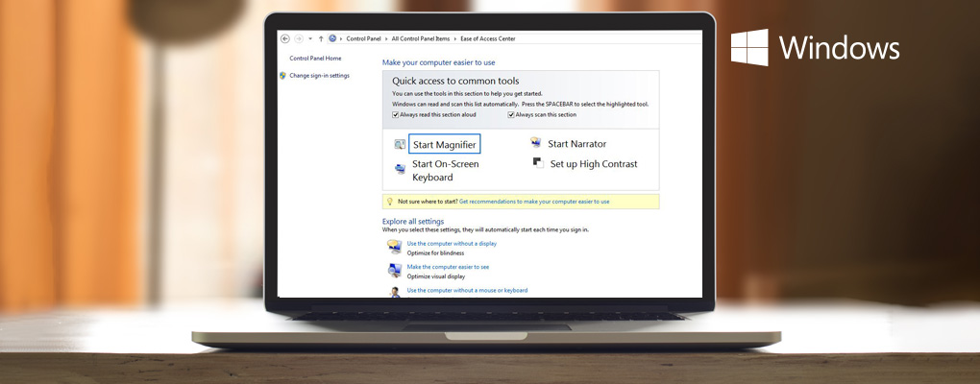Click the icon beside Use computer without display
The image size is (980, 384).
394,246
